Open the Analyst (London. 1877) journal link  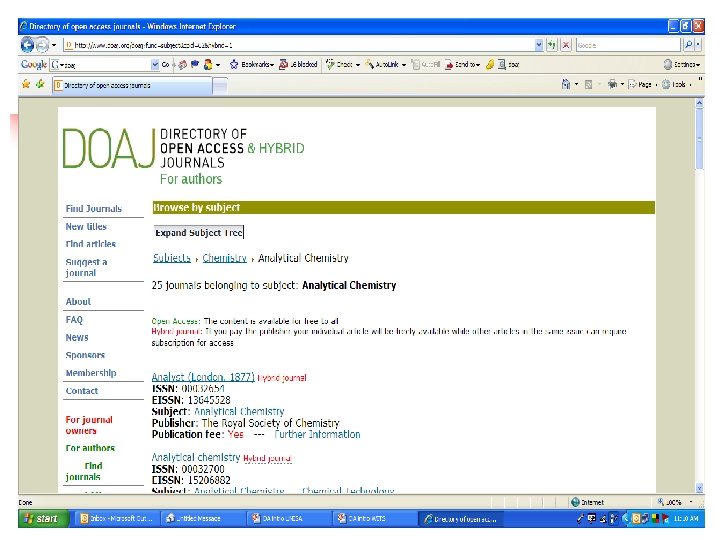point(203,377)
